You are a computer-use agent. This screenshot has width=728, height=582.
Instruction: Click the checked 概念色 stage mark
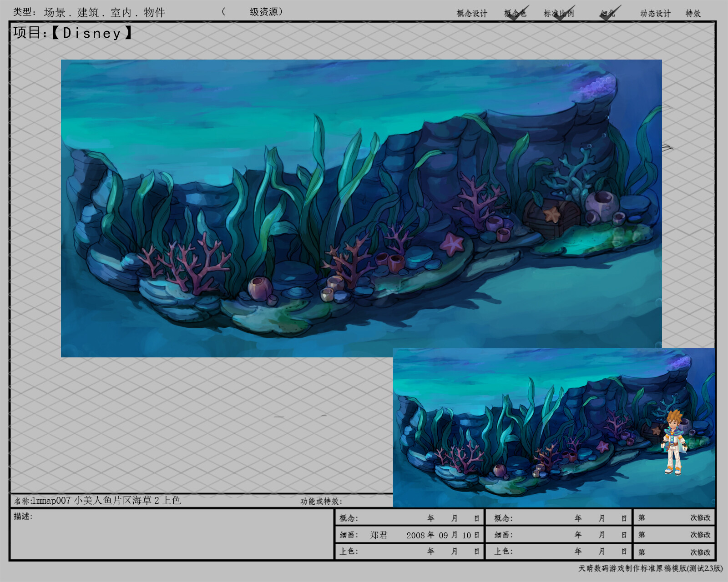click(516, 13)
